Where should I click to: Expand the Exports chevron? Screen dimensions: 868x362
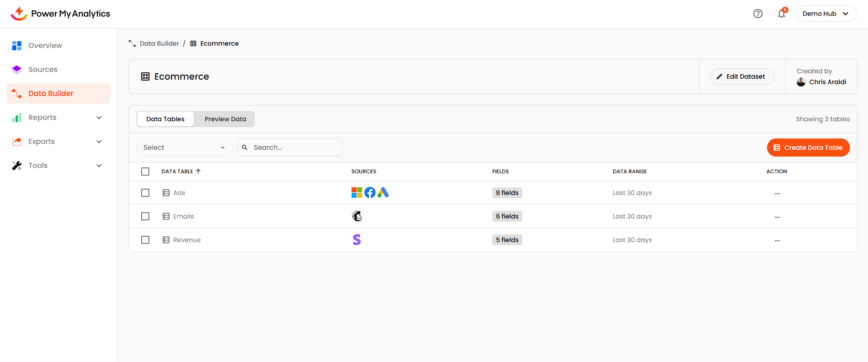(99, 142)
